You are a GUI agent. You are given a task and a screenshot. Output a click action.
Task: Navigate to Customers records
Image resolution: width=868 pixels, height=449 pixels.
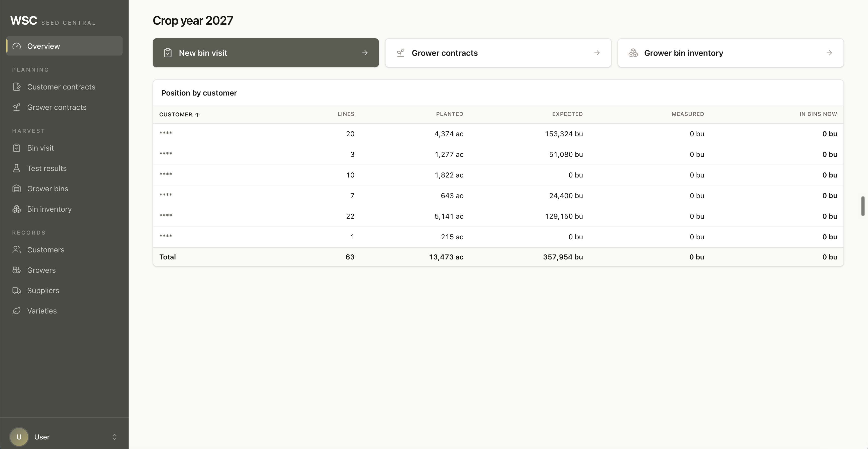coord(64,250)
